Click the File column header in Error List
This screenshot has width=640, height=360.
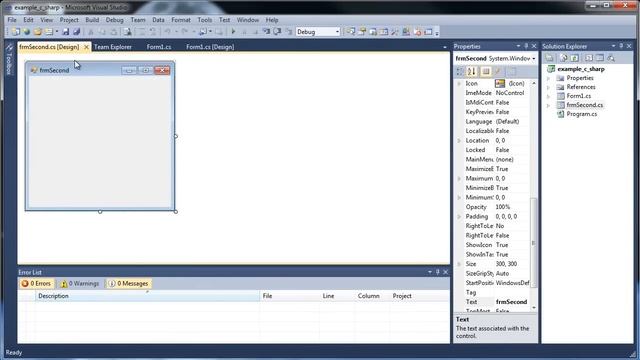(x=289, y=296)
